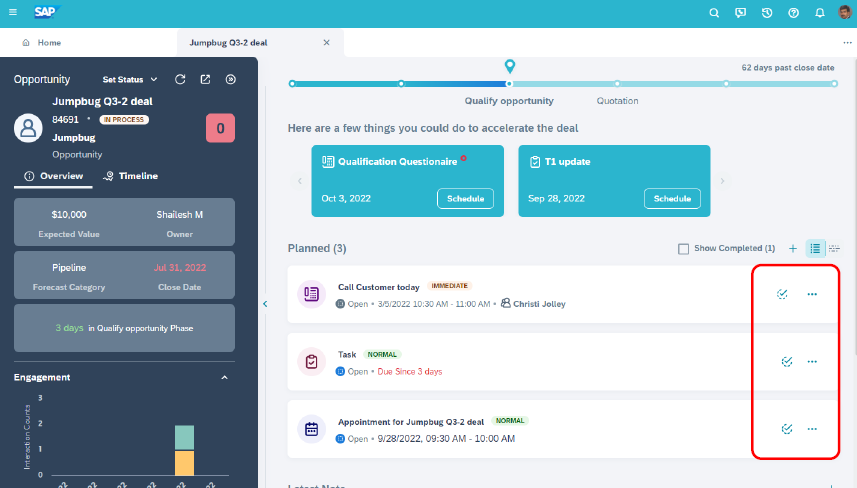Collapse the left side panel arrow
This screenshot has width=857, height=488.
265,303
